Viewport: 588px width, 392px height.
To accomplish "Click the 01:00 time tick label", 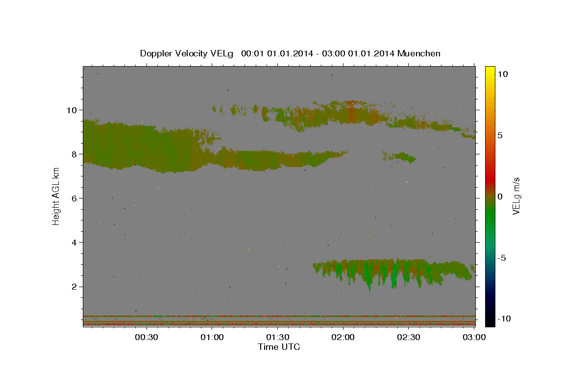I will pos(212,337).
